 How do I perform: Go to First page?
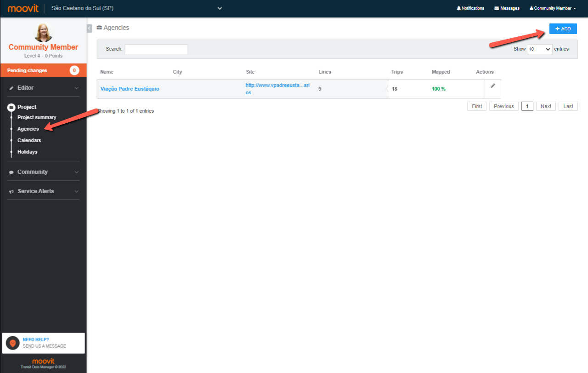[477, 106]
